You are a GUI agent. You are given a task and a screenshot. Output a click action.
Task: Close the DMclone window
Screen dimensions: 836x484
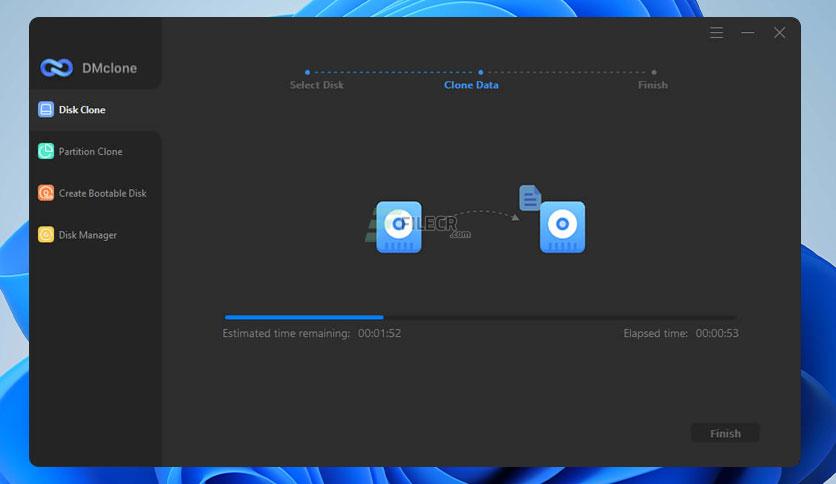pyautogui.click(x=779, y=33)
